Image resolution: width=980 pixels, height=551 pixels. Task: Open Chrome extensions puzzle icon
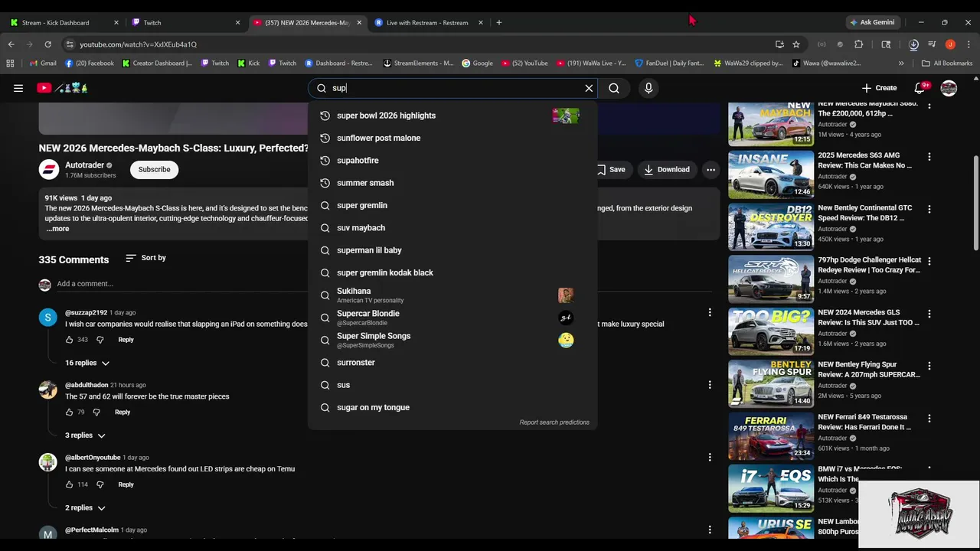(x=858, y=44)
